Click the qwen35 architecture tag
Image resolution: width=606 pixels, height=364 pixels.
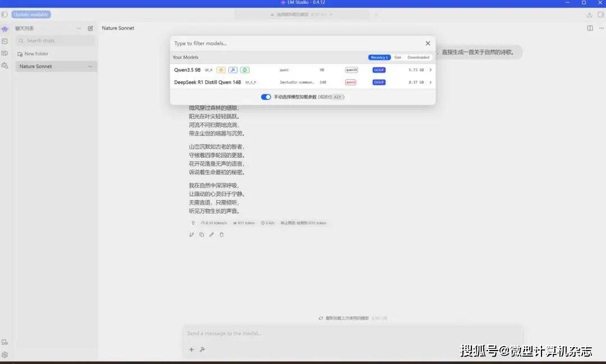click(351, 70)
